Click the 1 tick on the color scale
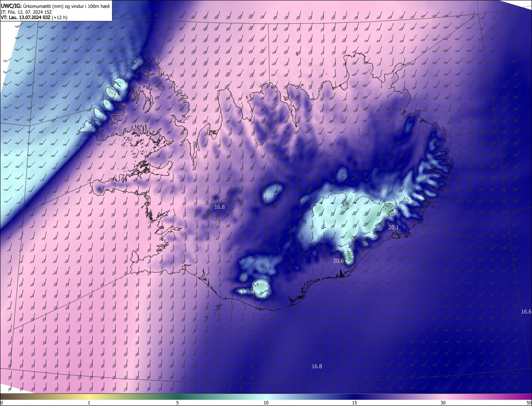This screenshot has height=406, width=532. coord(89,403)
